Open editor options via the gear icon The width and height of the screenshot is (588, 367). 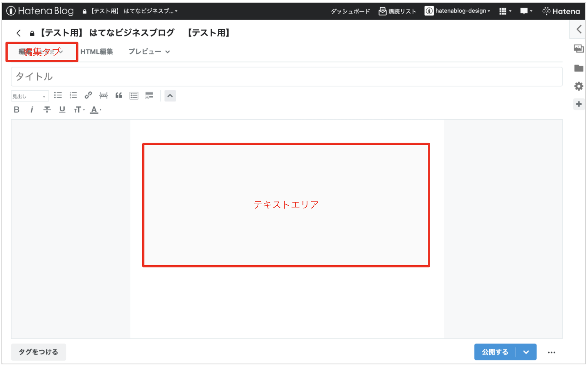579,86
